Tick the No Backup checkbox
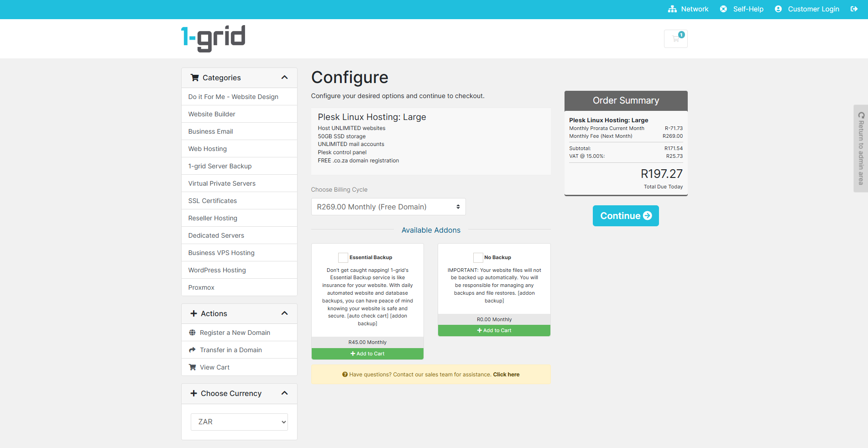This screenshot has height=448, width=868. tap(478, 258)
